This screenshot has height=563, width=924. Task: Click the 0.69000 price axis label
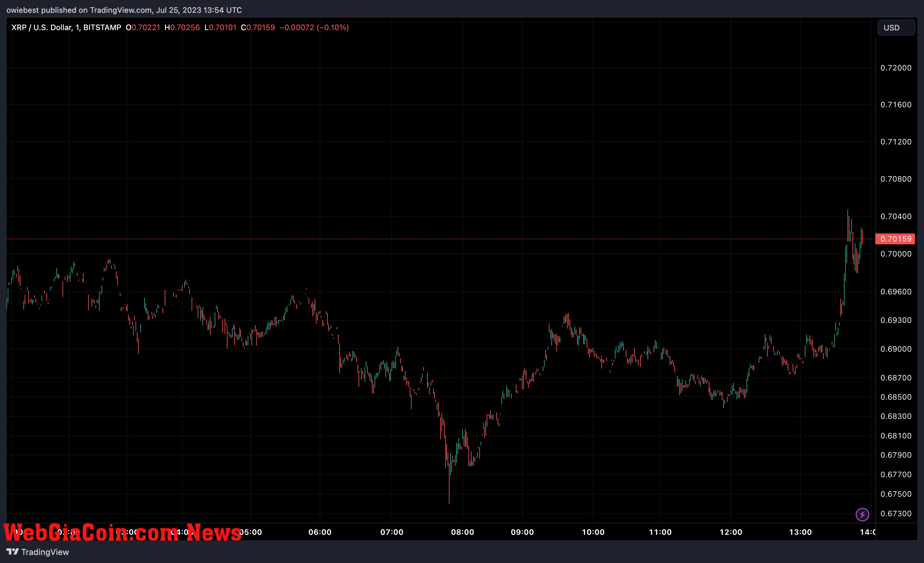point(896,349)
